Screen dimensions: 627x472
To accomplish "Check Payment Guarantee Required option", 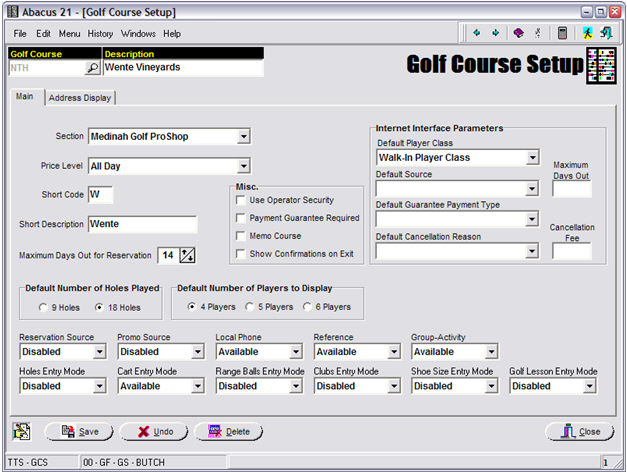I will pos(240,218).
